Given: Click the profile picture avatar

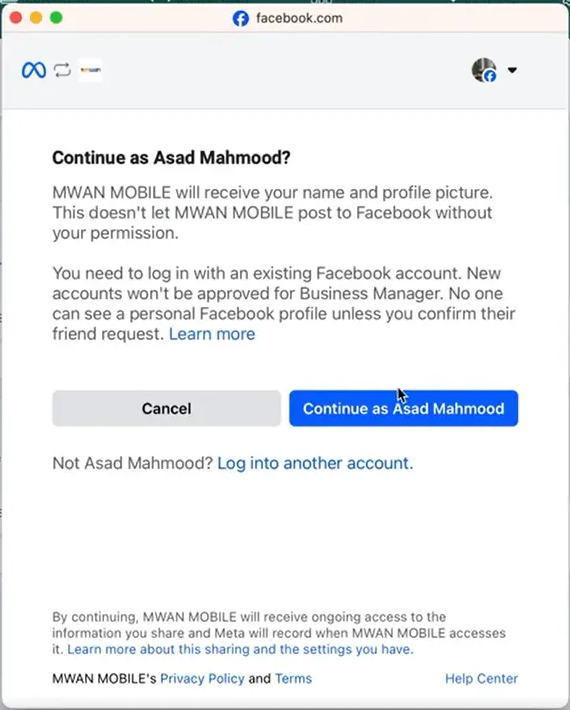Looking at the screenshot, I should (484, 70).
